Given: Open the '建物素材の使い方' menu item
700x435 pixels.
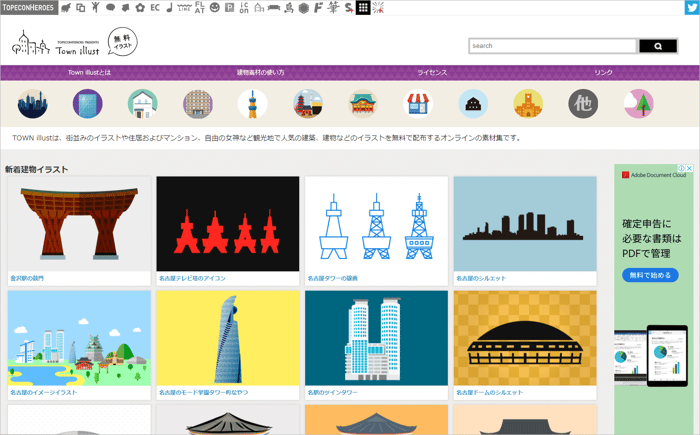Looking at the screenshot, I should pyautogui.click(x=260, y=73).
